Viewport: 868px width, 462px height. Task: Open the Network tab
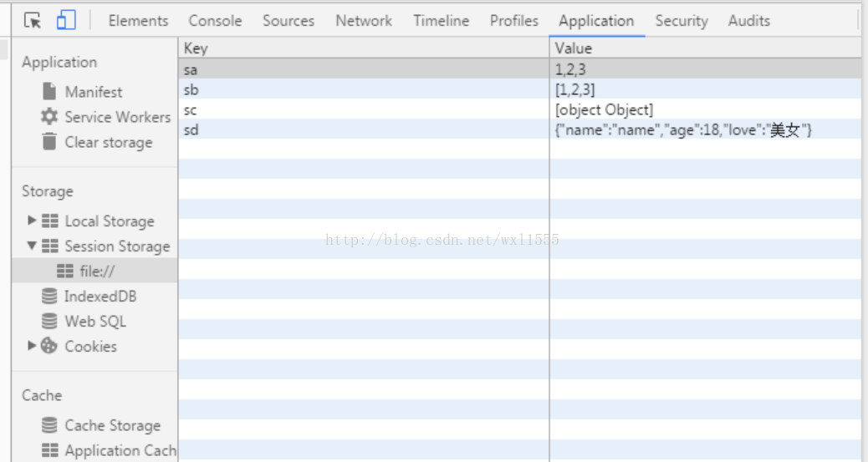pos(364,21)
